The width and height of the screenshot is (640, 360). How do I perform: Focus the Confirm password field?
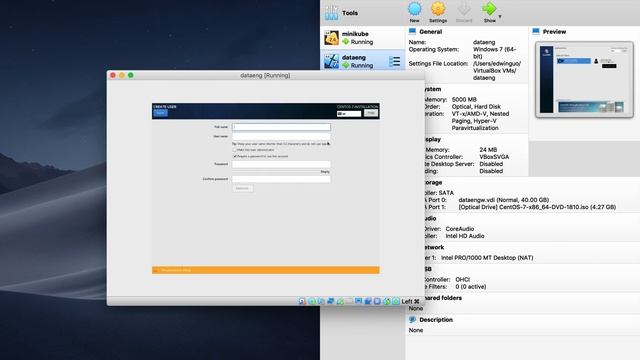[281, 179]
